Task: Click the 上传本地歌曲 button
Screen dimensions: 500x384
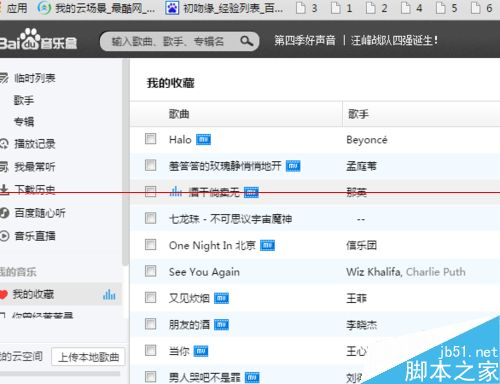Action: 88,357
